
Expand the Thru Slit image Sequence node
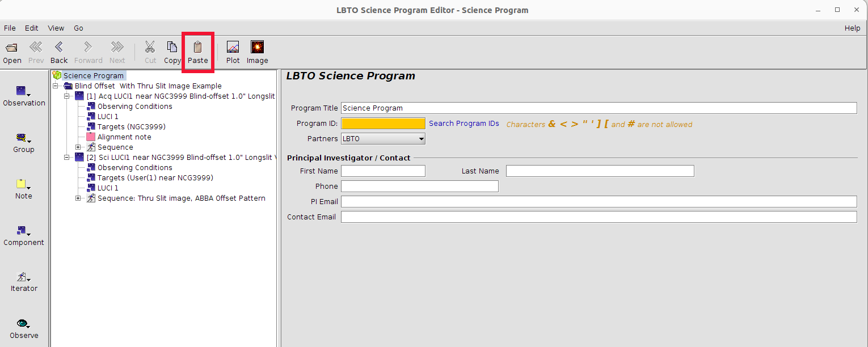(x=78, y=198)
